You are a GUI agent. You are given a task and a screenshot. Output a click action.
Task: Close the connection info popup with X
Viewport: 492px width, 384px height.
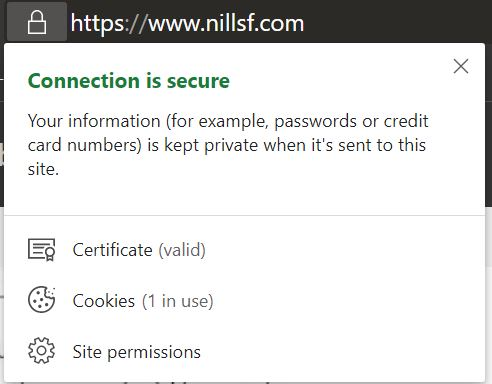(461, 66)
